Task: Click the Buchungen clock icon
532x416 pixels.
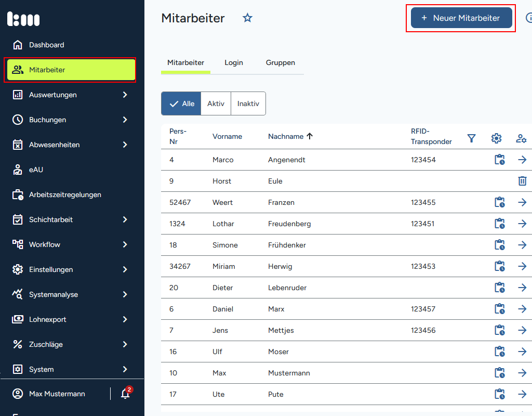Action: tap(18, 120)
